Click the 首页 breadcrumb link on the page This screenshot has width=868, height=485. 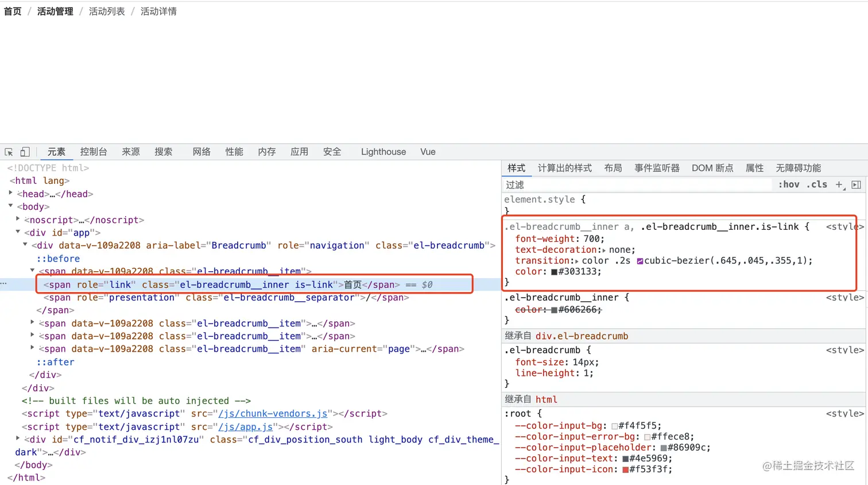click(x=13, y=11)
